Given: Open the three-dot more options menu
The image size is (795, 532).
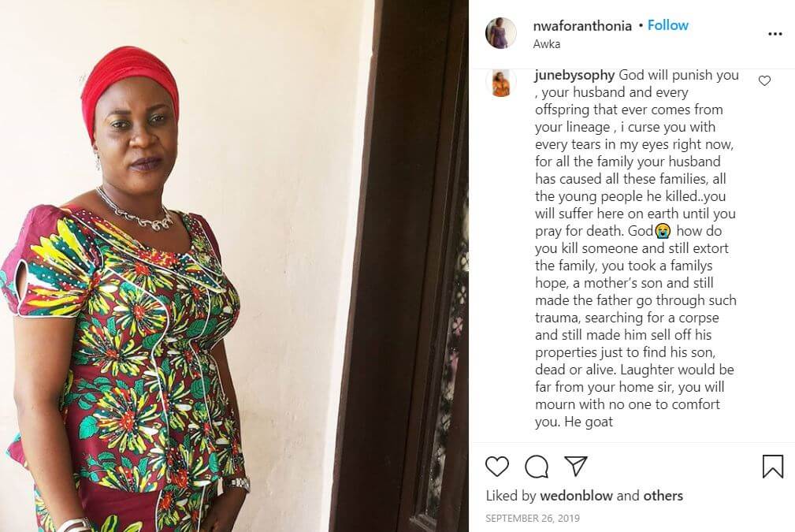Looking at the screenshot, I should click(x=775, y=34).
